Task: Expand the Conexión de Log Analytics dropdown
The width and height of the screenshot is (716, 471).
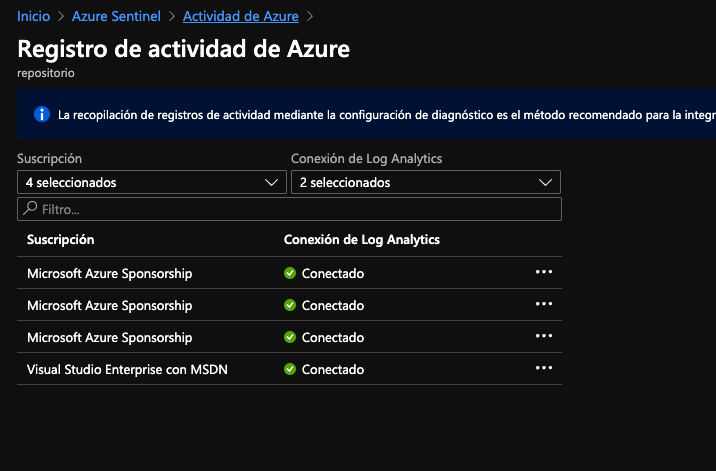Action: point(425,183)
